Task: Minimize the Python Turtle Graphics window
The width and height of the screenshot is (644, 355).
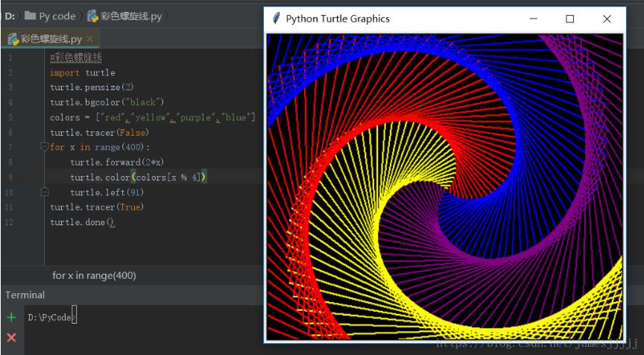Action: pyautogui.click(x=534, y=19)
